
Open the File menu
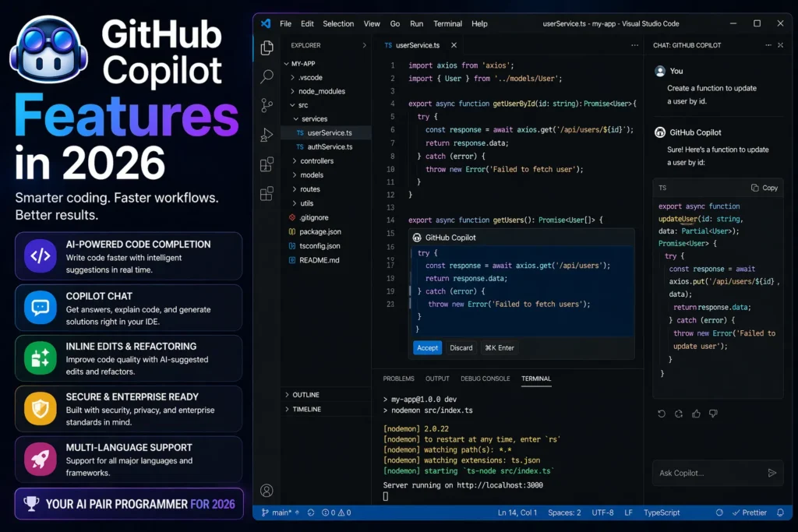pyautogui.click(x=285, y=23)
